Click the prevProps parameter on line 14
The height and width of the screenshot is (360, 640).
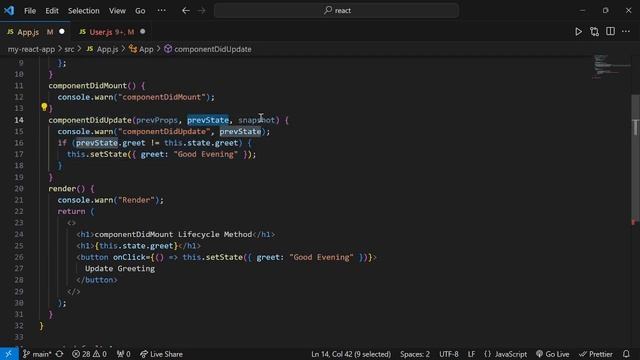(x=157, y=120)
